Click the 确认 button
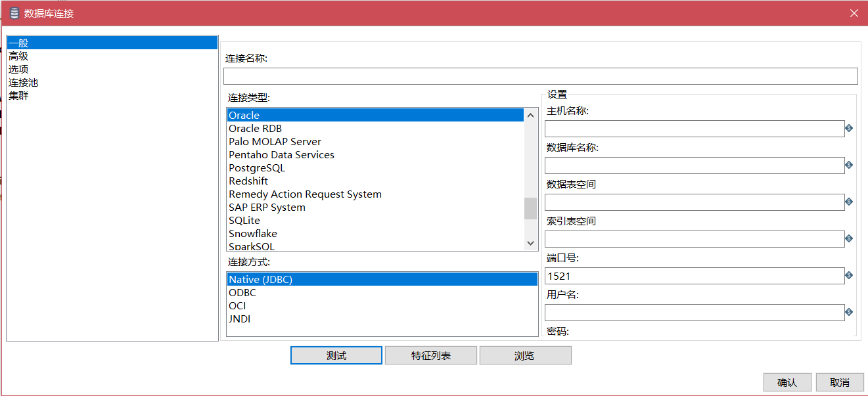The image size is (868, 396). (x=787, y=382)
